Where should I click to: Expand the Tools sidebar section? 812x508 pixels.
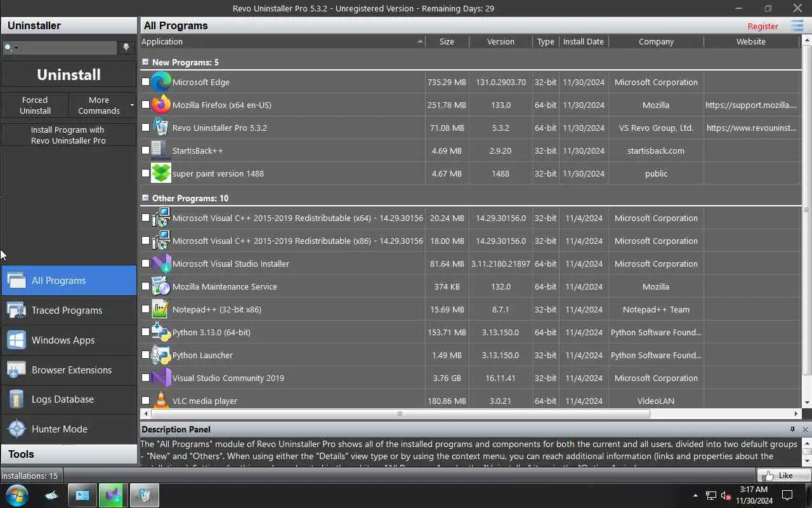[69, 454]
